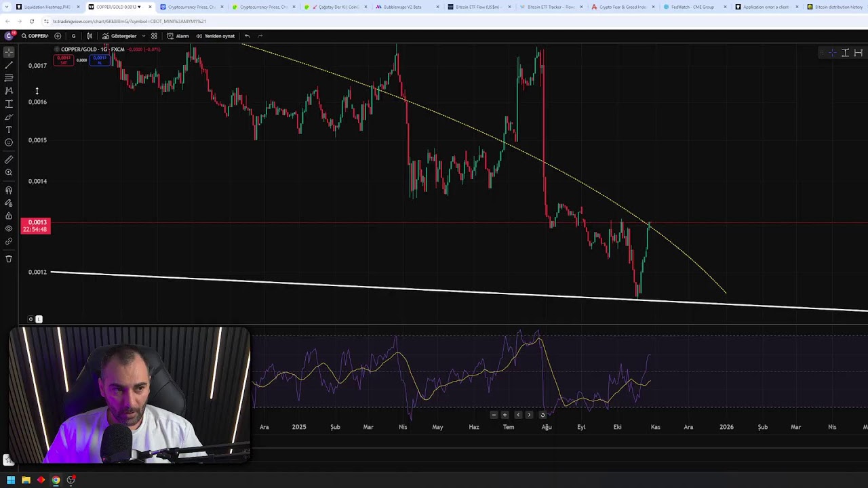Click the COPPER/GOLD symbol legend title
Viewport: 868px width, 488px height.
tap(92, 49)
